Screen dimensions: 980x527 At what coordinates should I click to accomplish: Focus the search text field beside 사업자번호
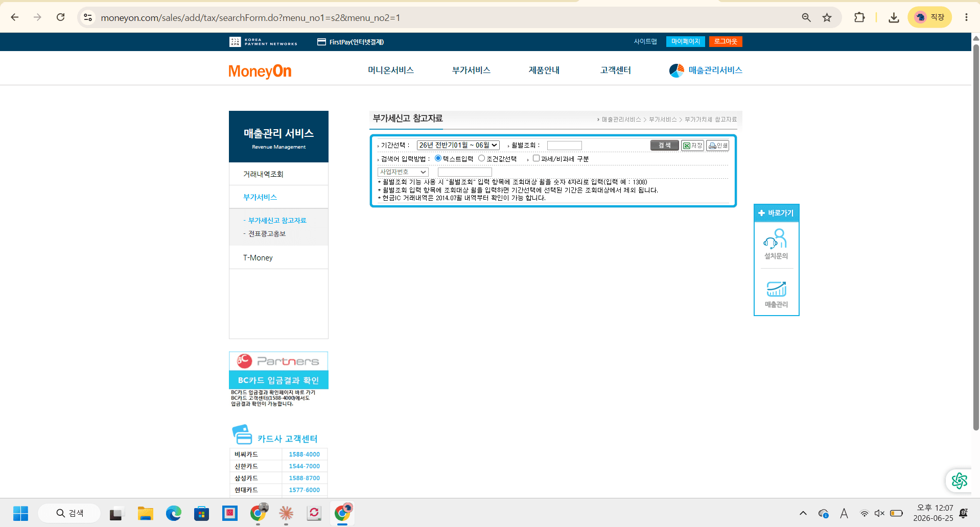tap(464, 172)
